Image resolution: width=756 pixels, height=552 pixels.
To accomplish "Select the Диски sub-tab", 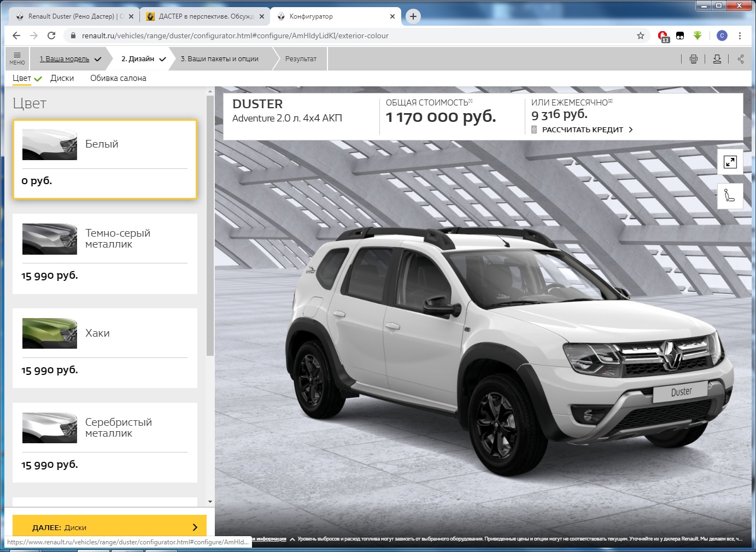I will pos(62,78).
